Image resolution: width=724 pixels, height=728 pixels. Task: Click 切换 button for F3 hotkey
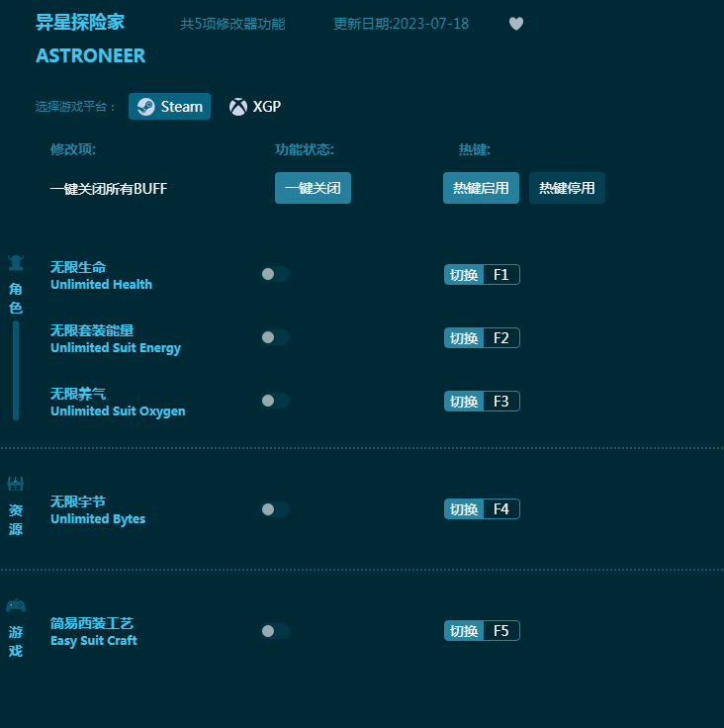464,402
